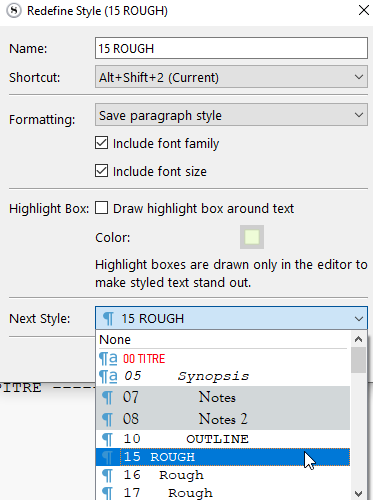The height and width of the screenshot is (500, 373).
Task: Enable Draw highlight box around text
Action: (x=101, y=208)
